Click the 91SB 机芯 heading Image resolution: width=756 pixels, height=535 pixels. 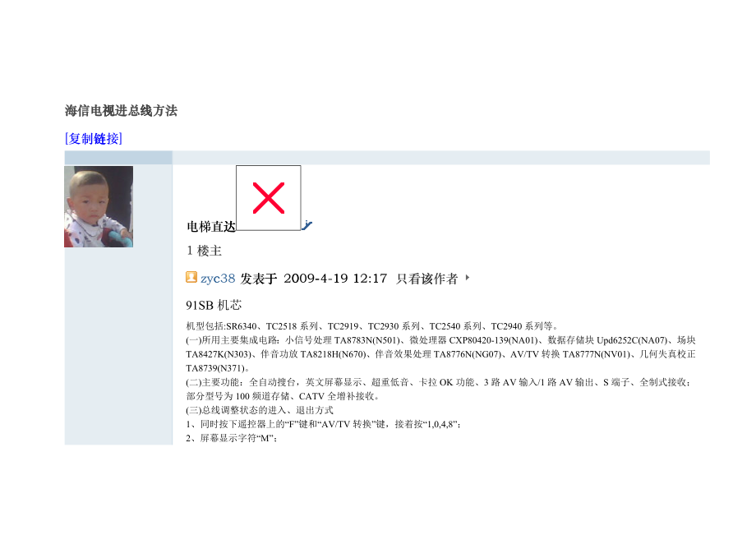(x=214, y=305)
